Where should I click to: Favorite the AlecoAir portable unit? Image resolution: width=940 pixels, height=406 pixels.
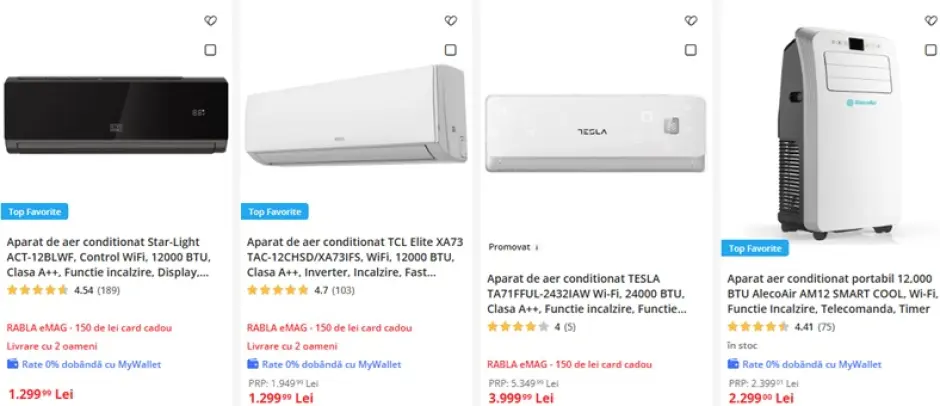[931, 20]
